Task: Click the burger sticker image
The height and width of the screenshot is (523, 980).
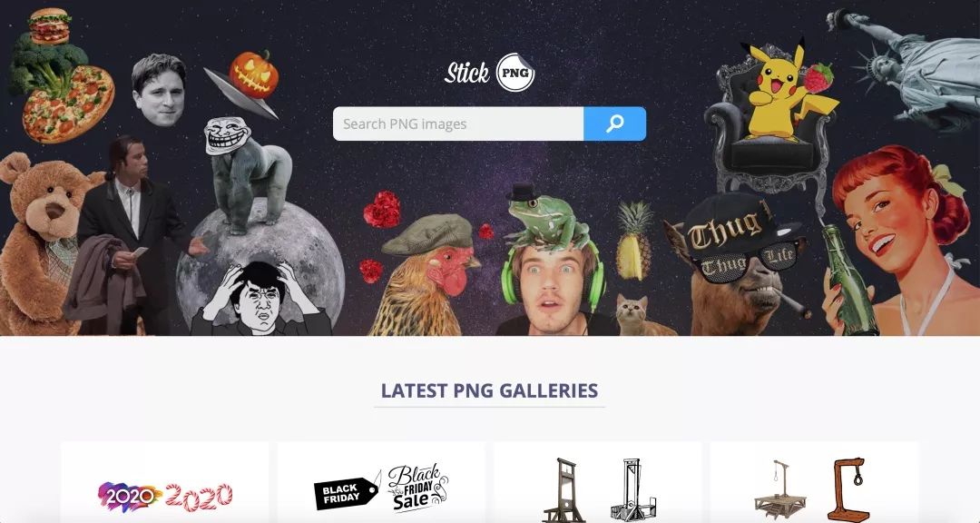Action: click(50, 26)
